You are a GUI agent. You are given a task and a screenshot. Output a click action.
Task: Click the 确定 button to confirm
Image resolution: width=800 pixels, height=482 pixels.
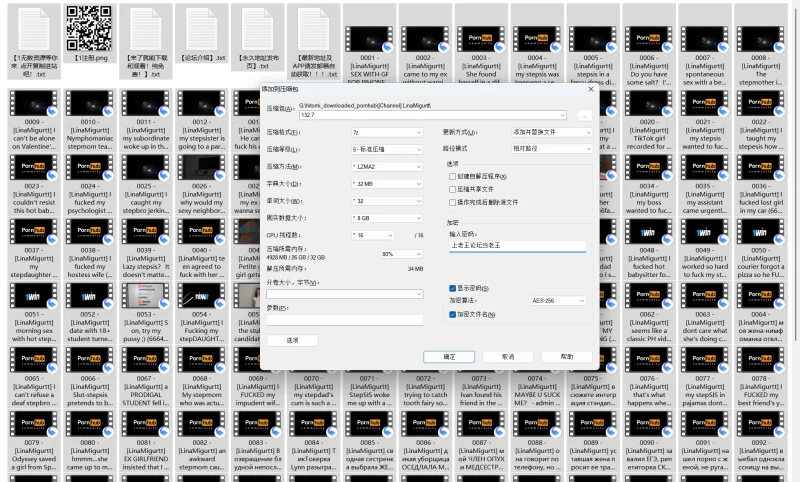tap(448, 357)
